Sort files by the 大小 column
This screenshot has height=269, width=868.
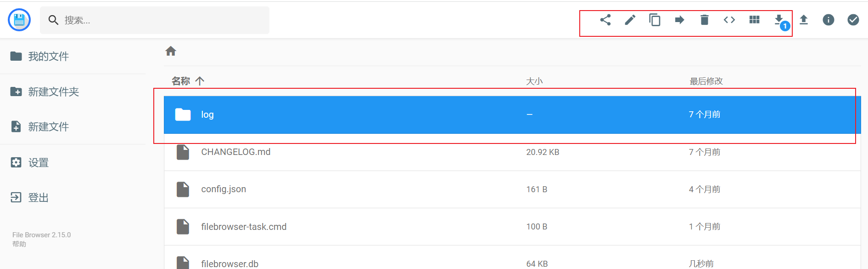click(x=535, y=80)
